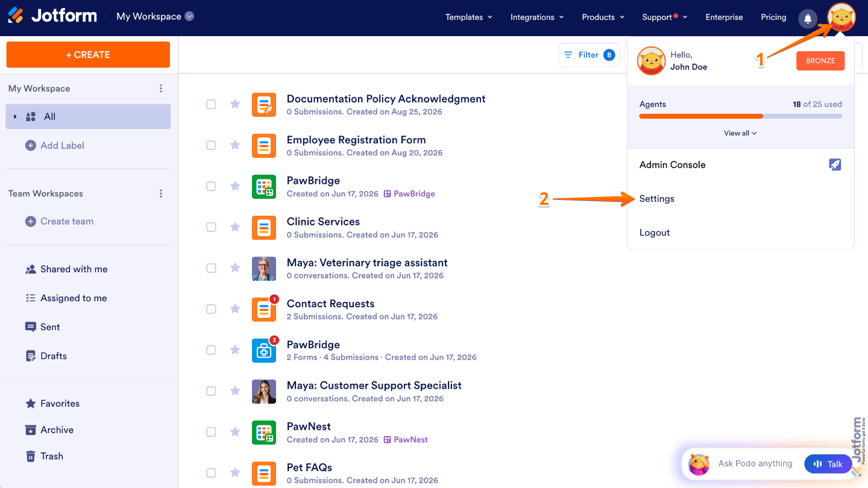868x488 pixels.
Task: Click the Pet FAQs form icon
Action: (264, 474)
